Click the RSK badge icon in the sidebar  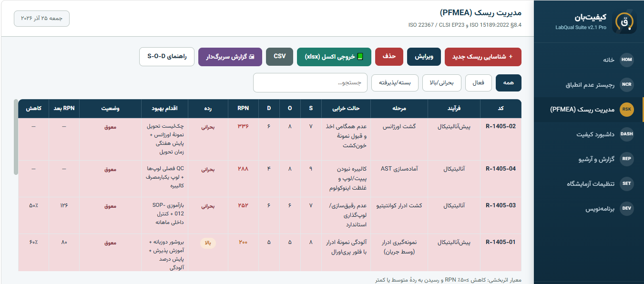[x=627, y=110]
